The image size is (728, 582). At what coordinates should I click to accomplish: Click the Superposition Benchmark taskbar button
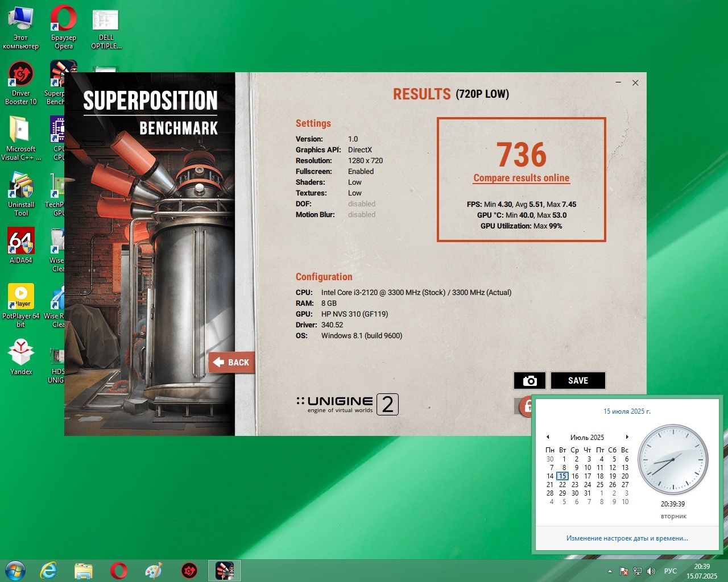[x=225, y=570]
